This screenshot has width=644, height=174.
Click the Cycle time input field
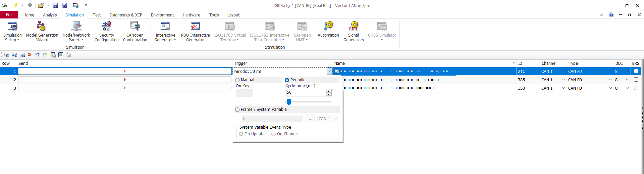point(305,92)
